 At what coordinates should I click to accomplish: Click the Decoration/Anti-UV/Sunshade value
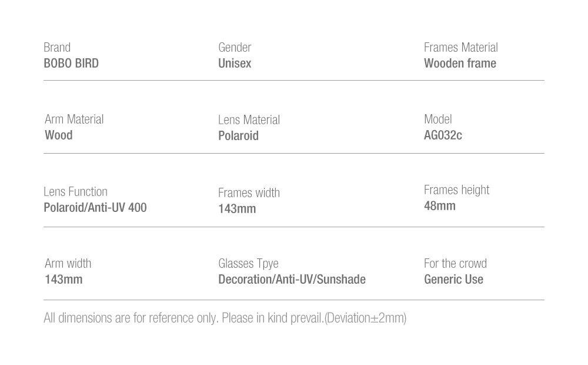292,279
